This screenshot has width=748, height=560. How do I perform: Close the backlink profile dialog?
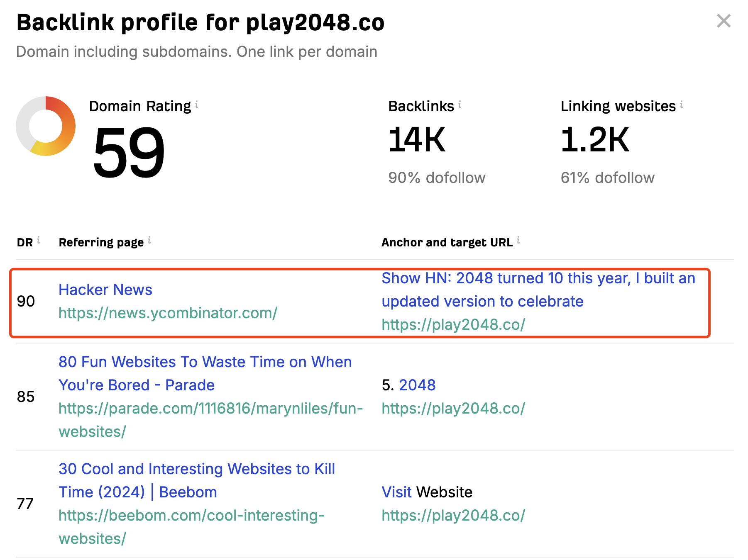point(724,21)
